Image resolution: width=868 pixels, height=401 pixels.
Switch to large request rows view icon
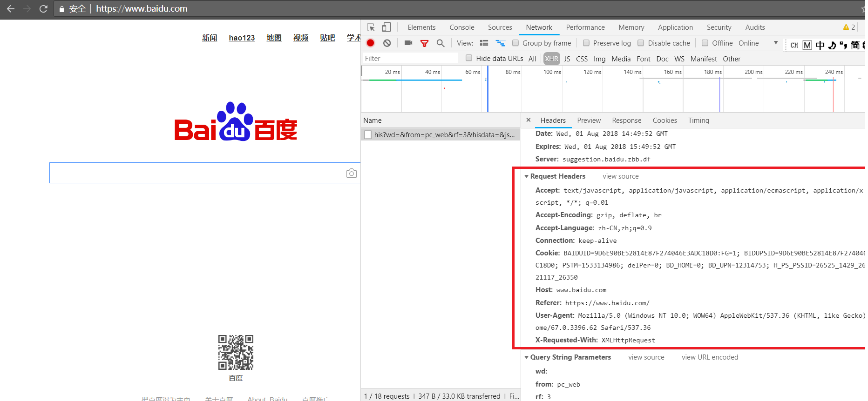(x=484, y=43)
